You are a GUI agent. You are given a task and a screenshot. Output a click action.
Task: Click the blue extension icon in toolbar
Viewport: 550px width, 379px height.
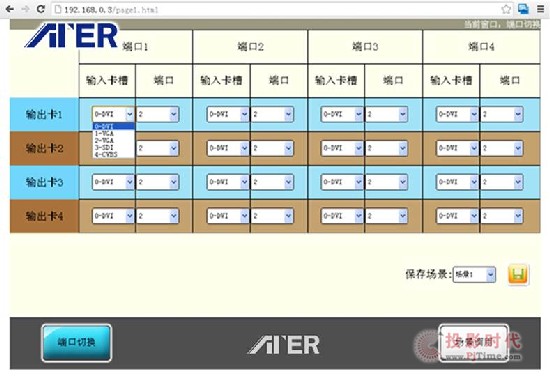coord(523,9)
